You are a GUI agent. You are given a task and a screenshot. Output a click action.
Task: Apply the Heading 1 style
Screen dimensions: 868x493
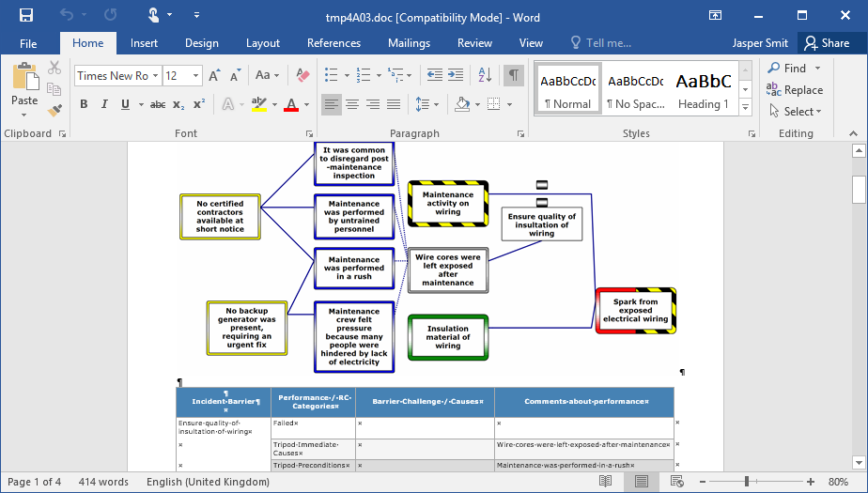[704, 90]
